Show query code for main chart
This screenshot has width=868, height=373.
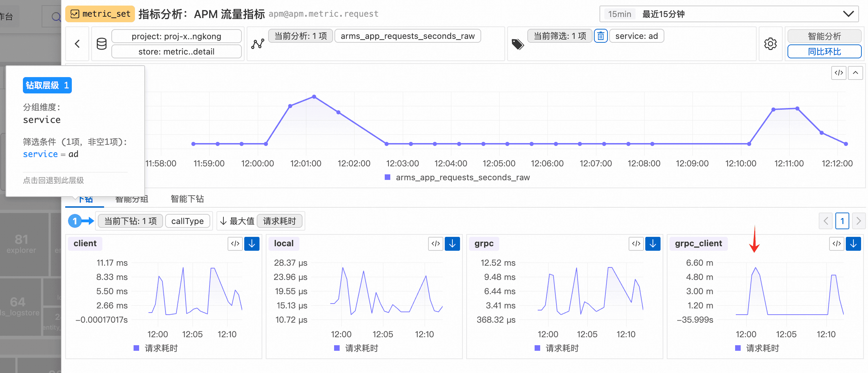(x=839, y=73)
